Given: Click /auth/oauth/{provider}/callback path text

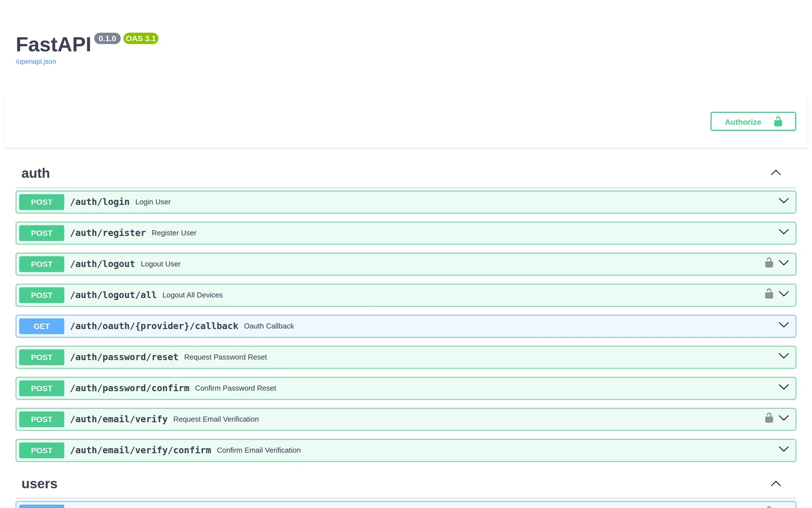Looking at the screenshot, I should 154,326.
